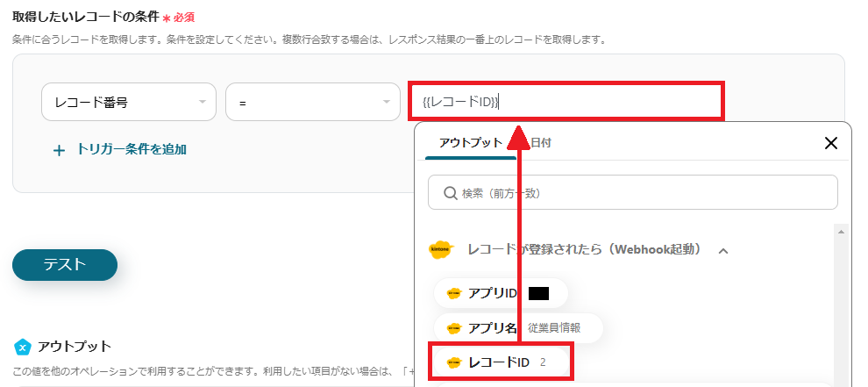Viewport: 868px width, 387px height.
Task: Open the = operator dropdown
Action: [x=313, y=102]
